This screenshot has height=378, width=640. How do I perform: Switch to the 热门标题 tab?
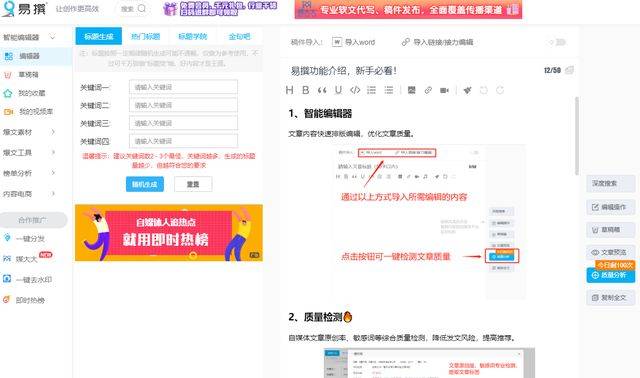coord(145,36)
